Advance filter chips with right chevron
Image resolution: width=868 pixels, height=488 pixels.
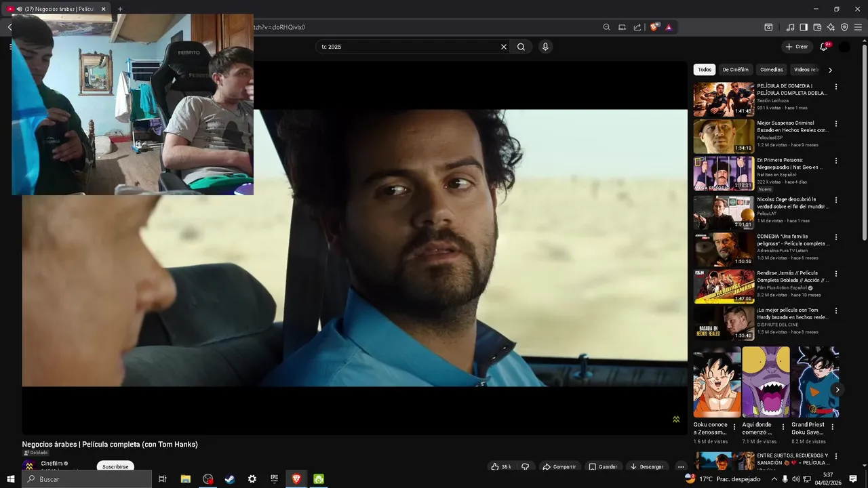[830, 70]
